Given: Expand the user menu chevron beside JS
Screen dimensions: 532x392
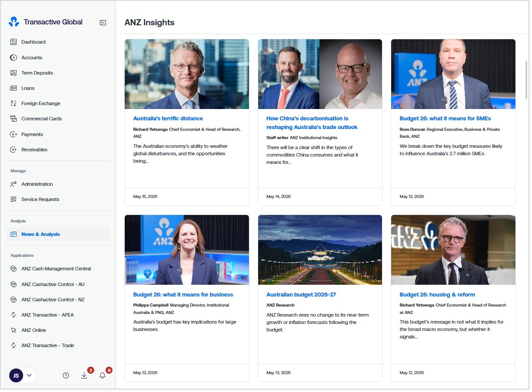Looking at the screenshot, I should pos(29,375).
